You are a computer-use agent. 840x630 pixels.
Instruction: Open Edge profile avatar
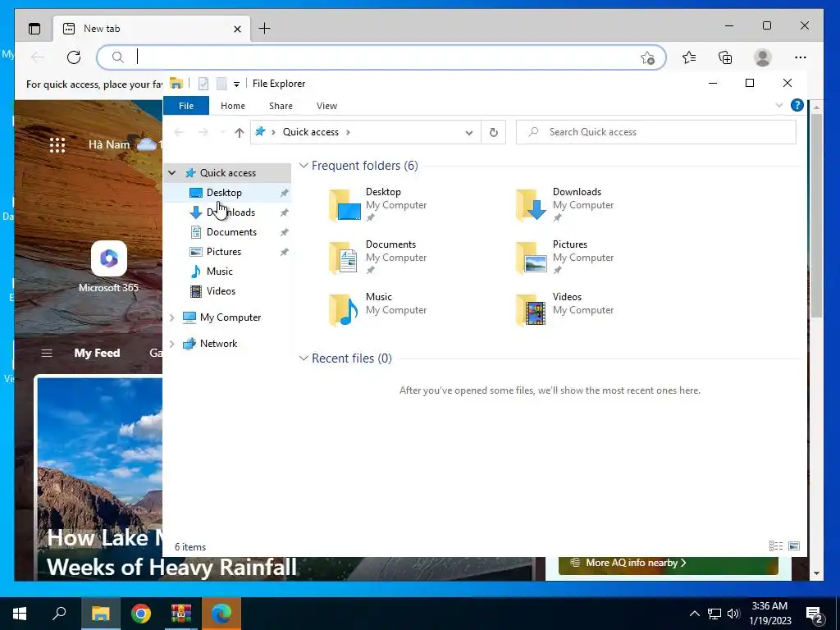point(762,57)
